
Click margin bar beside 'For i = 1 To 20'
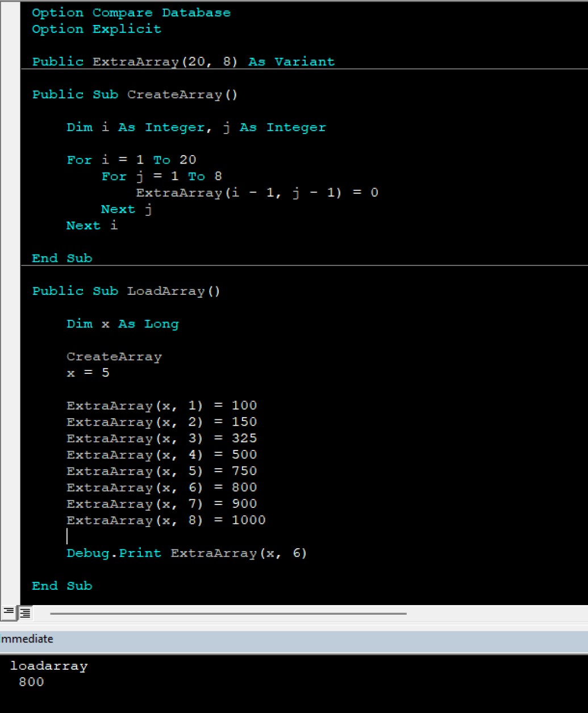(x=10, y=160)
